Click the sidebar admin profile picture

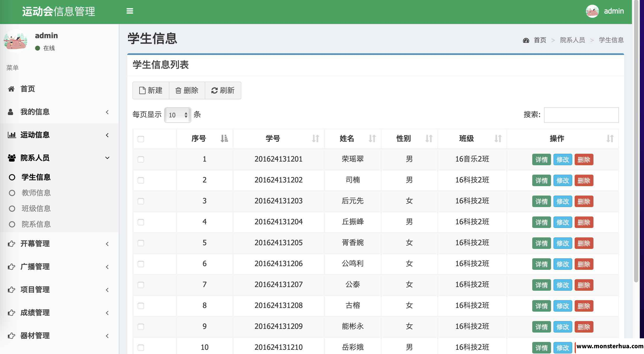coord(15,41)
